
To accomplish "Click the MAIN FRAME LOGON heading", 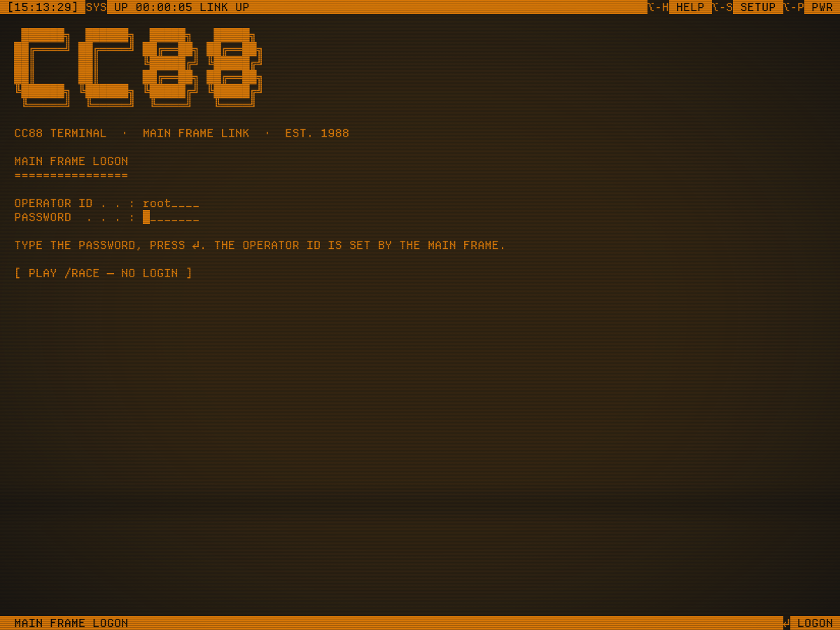I will click(71, 161).
